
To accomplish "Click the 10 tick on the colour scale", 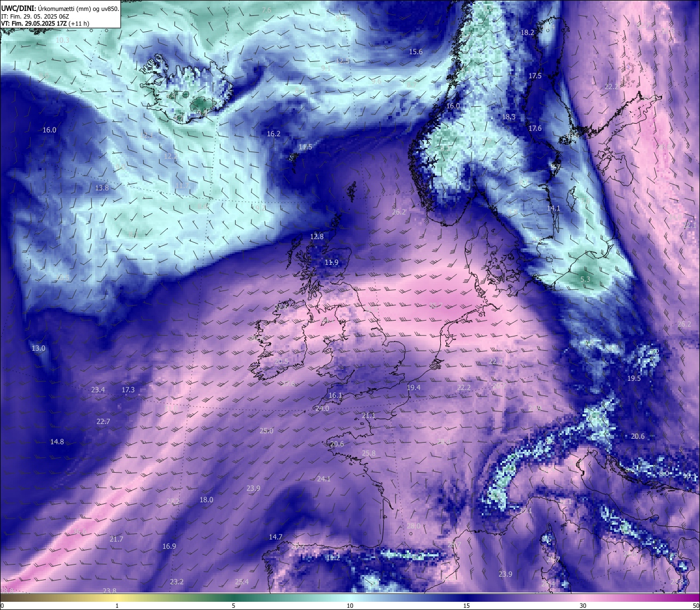I will tap(350, 606).
